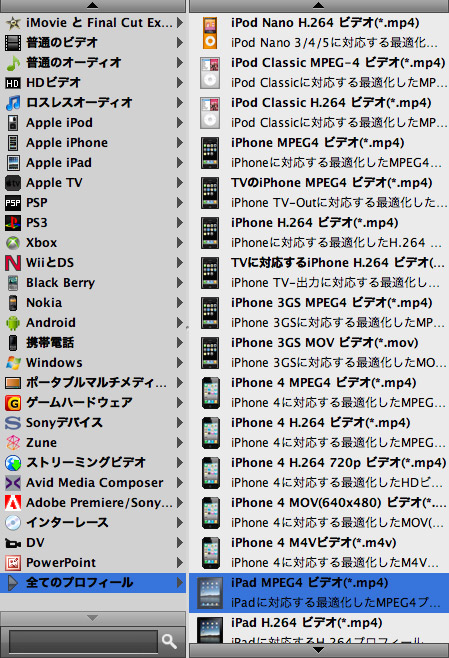Click the Avid Media Composer icon
The image size is (449, 658).
click(13, 483)
